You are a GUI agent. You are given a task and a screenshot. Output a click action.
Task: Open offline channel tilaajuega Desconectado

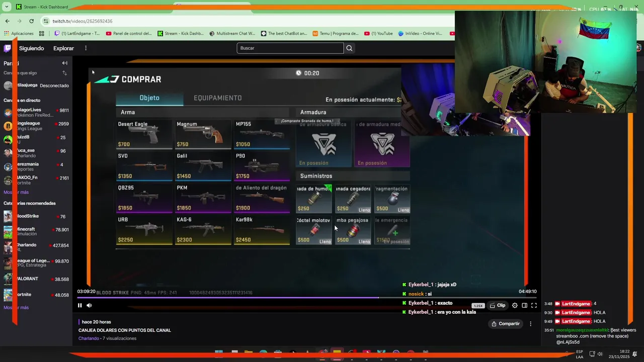[36, 85]
